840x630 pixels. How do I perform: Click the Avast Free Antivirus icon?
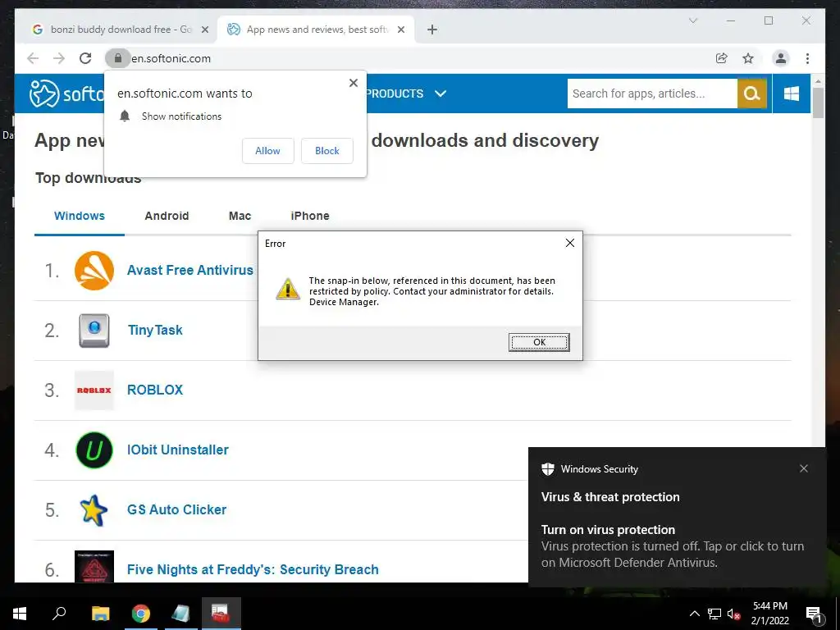coord(94,271)
